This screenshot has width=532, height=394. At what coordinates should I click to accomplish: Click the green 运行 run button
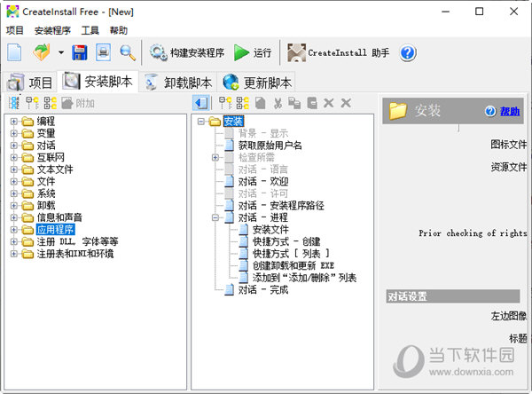[x=253, y=53]
